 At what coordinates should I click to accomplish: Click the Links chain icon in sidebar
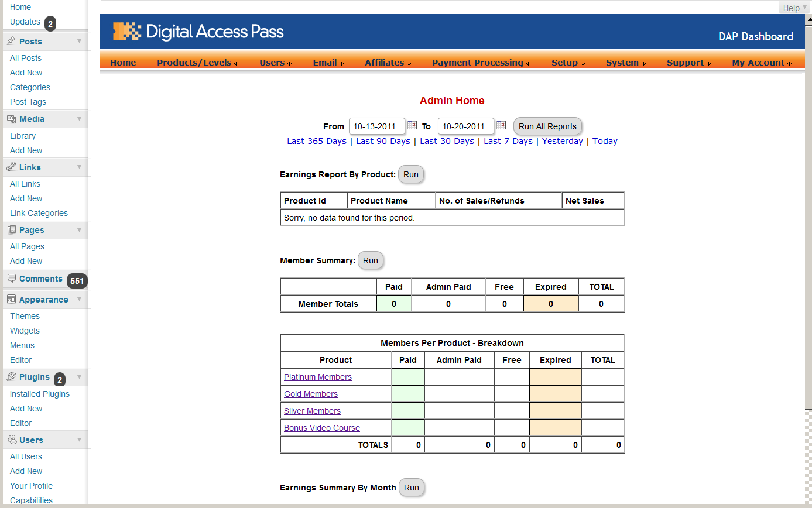tap(11, 167)
